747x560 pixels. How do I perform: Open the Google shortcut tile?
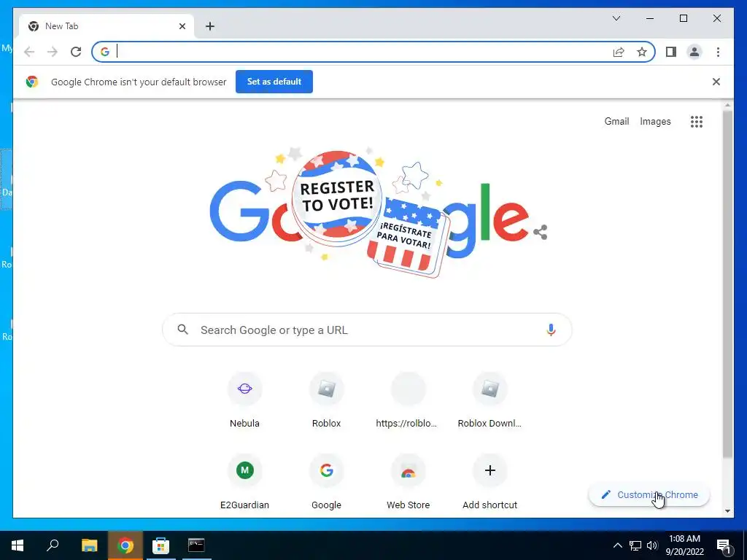[x=326, y=482]
